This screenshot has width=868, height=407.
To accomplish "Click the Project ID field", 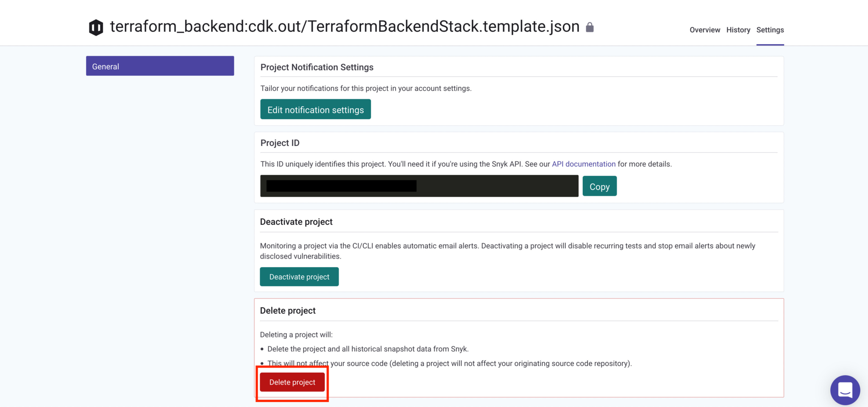I will 419,186.
